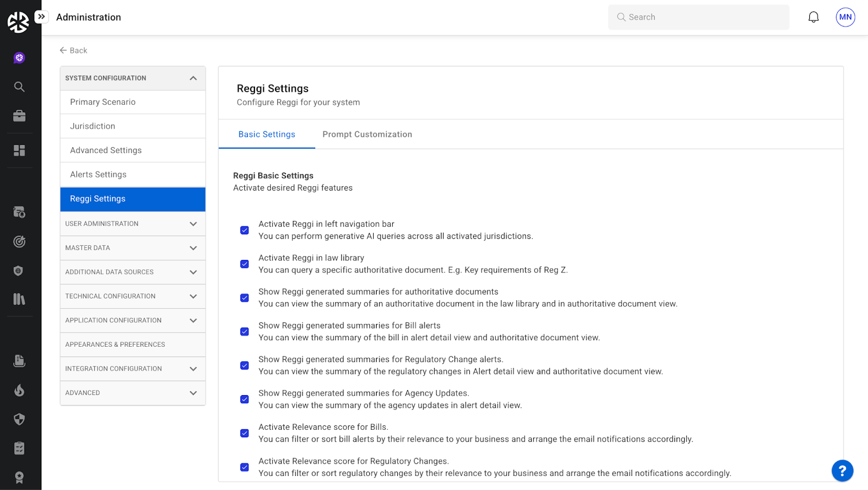Expand sidebar with double-chevron icon
Viewport: 868px width, 490px height.
(41, 17)
